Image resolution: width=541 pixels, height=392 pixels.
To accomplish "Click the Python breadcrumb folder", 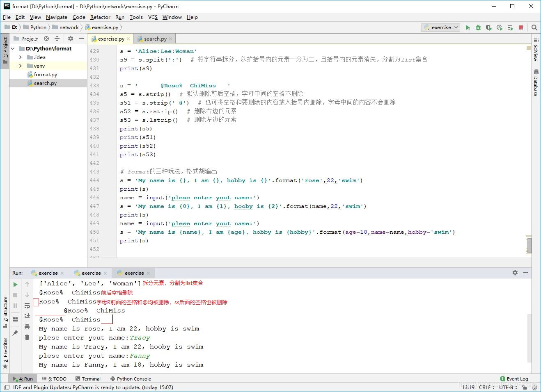I will [x=35, y=27].
